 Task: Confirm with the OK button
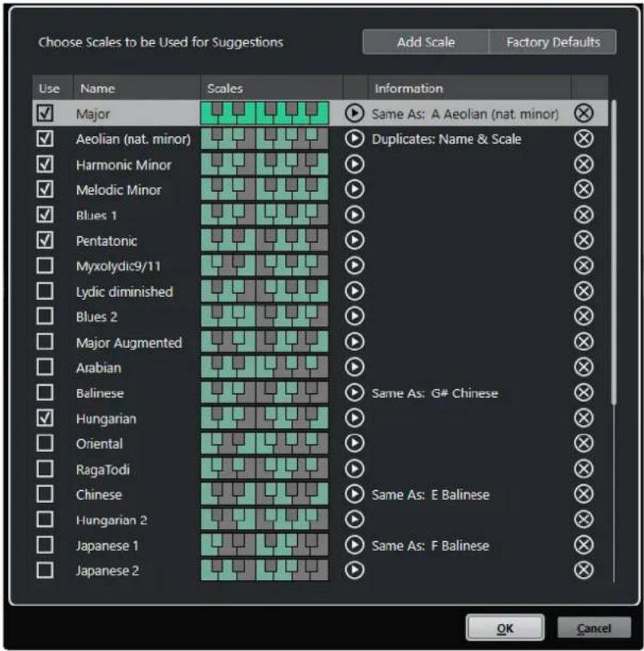click(x=505, y=628)
